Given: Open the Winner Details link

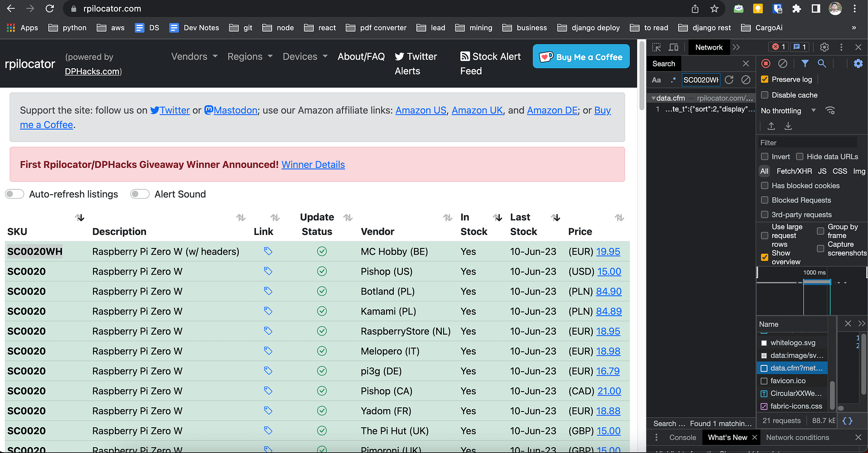Looking at the screenshot, I should click(x=313, y=165).
